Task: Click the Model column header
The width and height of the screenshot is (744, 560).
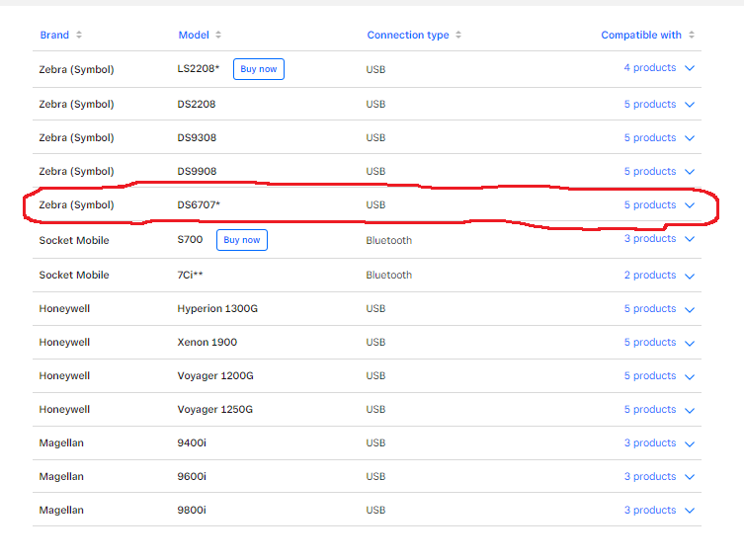Action: click(194, 35)
